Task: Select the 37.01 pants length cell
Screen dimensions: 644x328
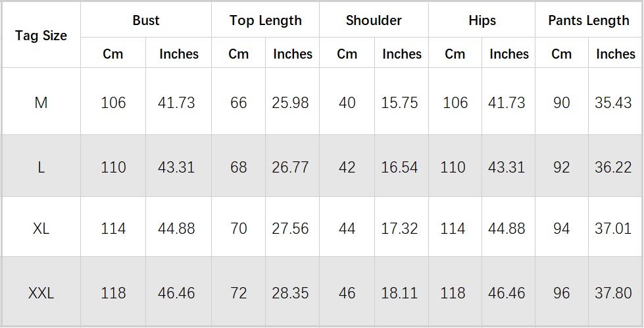Action: click(x=613, y=229)
